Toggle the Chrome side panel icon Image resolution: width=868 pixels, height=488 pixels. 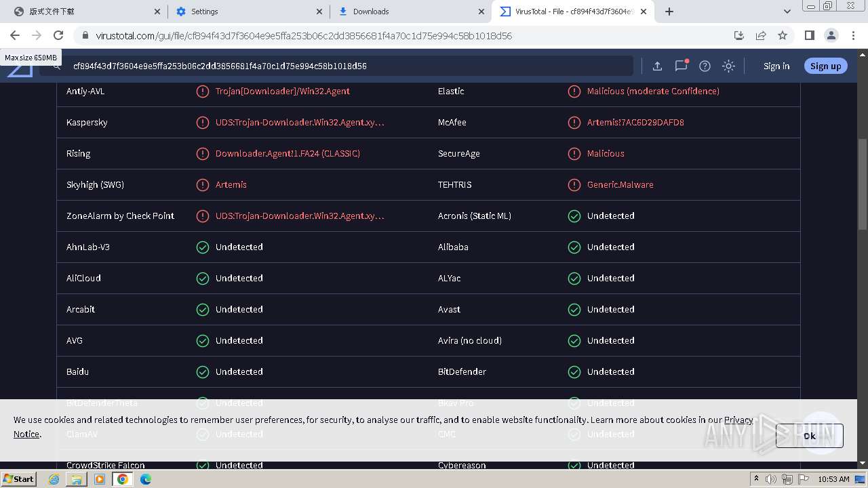809,35
